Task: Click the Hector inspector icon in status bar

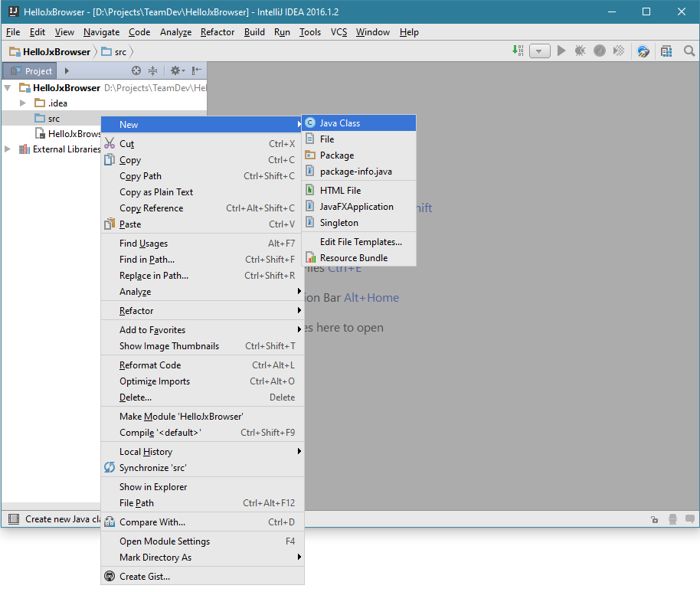Action: [x=672, y=519]
